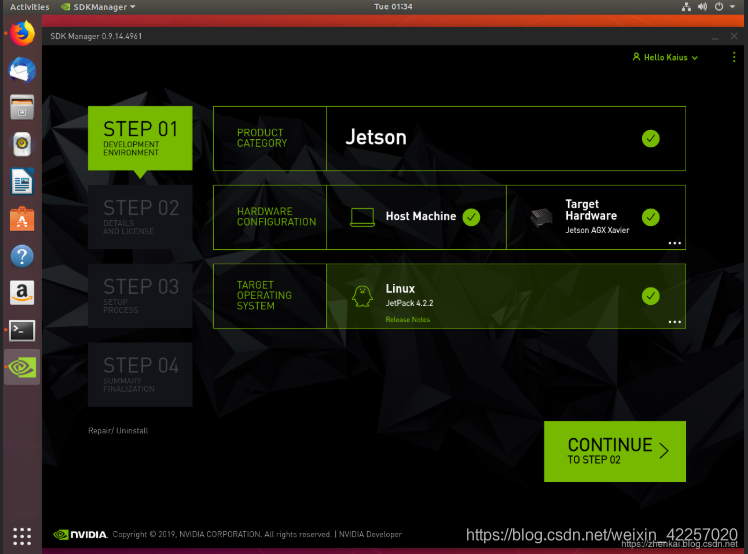Toggle the Jetson product category checkmark

651,138
